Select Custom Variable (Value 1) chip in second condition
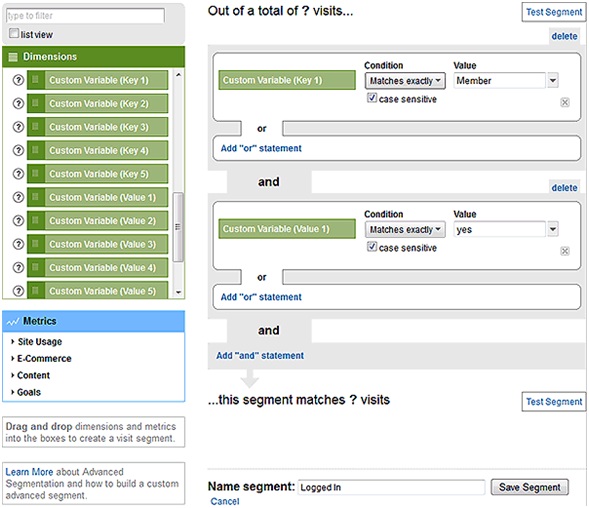 pos(287,229)
